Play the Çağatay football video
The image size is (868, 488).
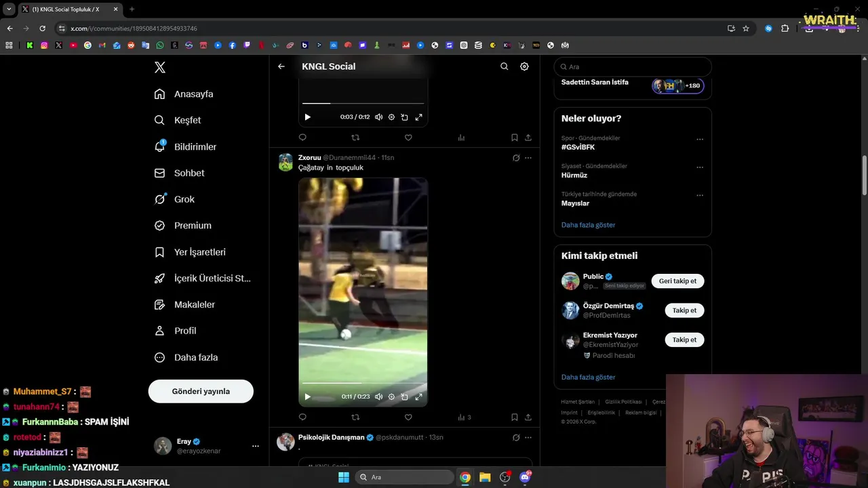click(308, 397)
